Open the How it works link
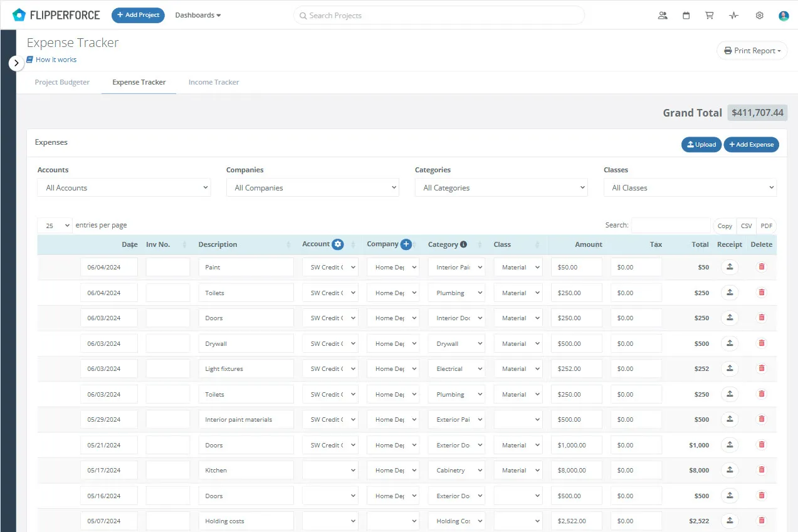The width and height of the screenshot is (798, 532). click(x=51, y=60)
